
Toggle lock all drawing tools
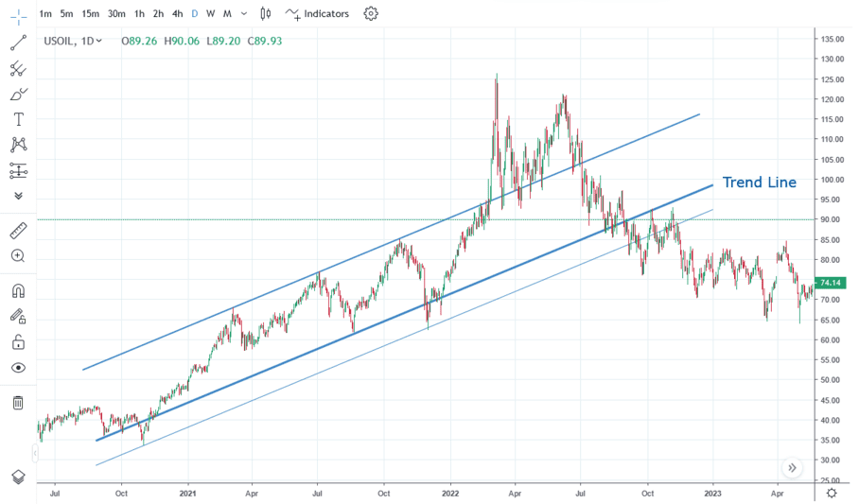pos(17,341)
